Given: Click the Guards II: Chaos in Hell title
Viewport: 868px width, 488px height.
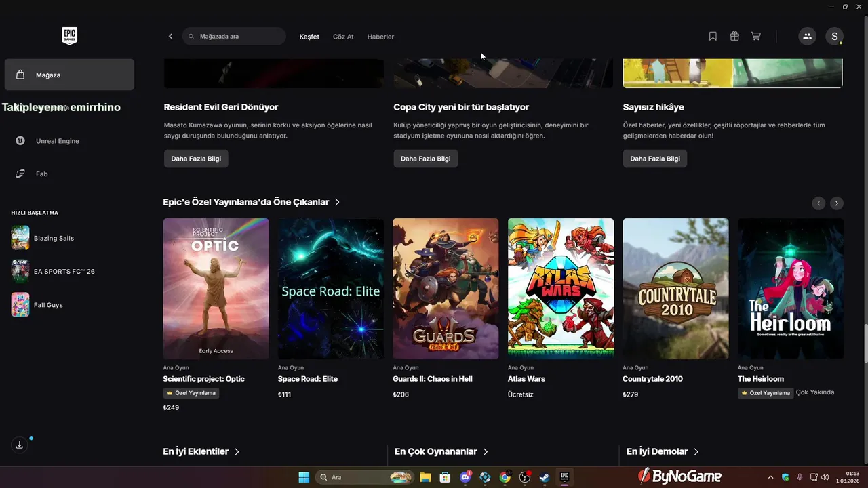Looking at the screenshot, I should click(x=433, y=379).
